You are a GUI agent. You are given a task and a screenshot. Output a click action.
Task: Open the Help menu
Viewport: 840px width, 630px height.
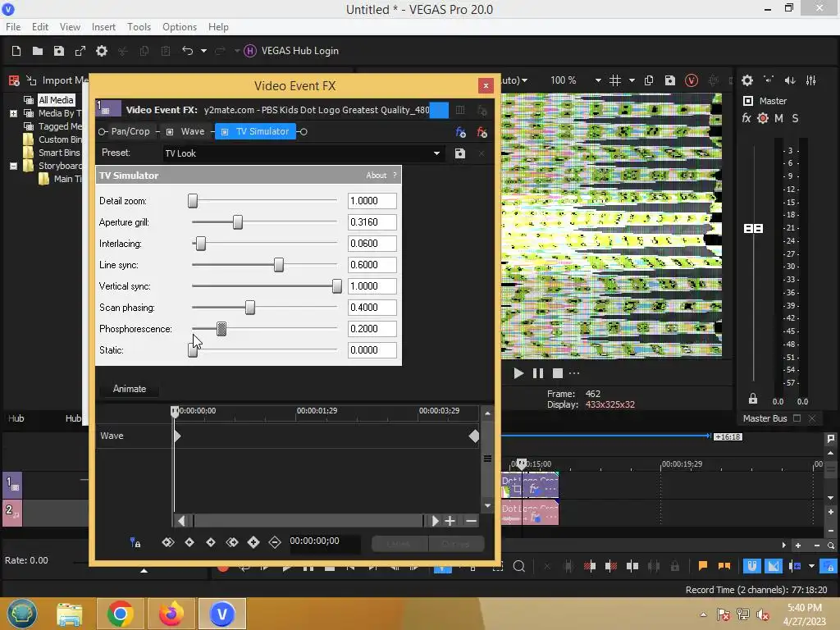point(218,27)
